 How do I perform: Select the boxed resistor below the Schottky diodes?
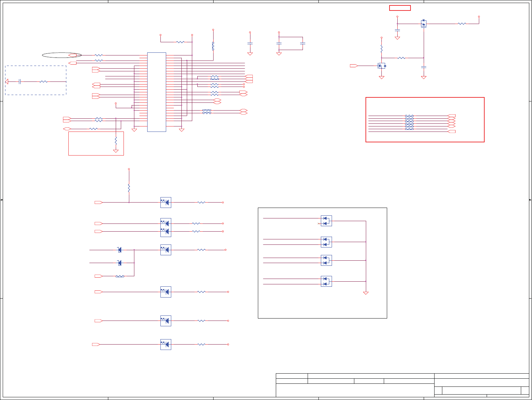(120, 276)
